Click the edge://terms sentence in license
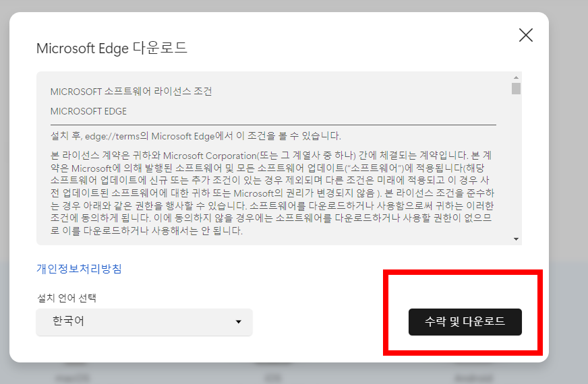The image size is (588, 384). 196,136
